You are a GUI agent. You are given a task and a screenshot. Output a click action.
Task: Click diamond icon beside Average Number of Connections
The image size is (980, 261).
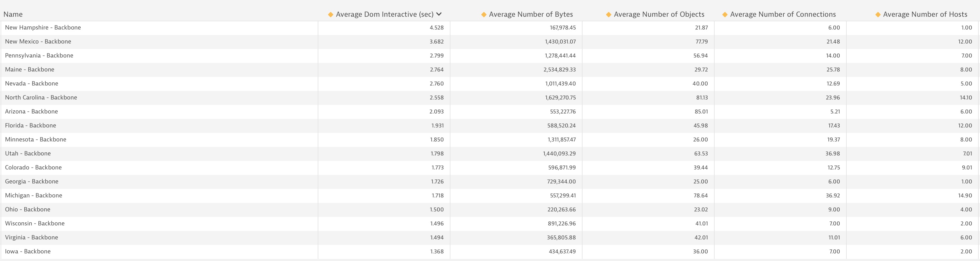[x=725, y=15]
